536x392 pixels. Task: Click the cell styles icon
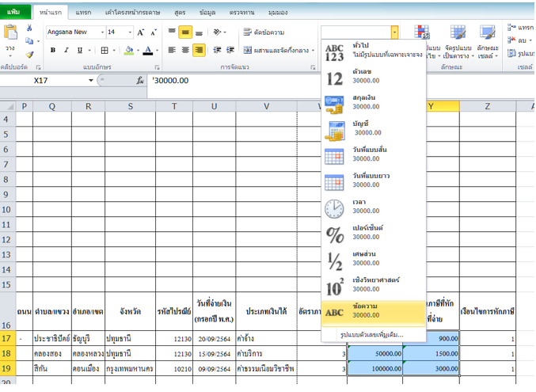487,32
